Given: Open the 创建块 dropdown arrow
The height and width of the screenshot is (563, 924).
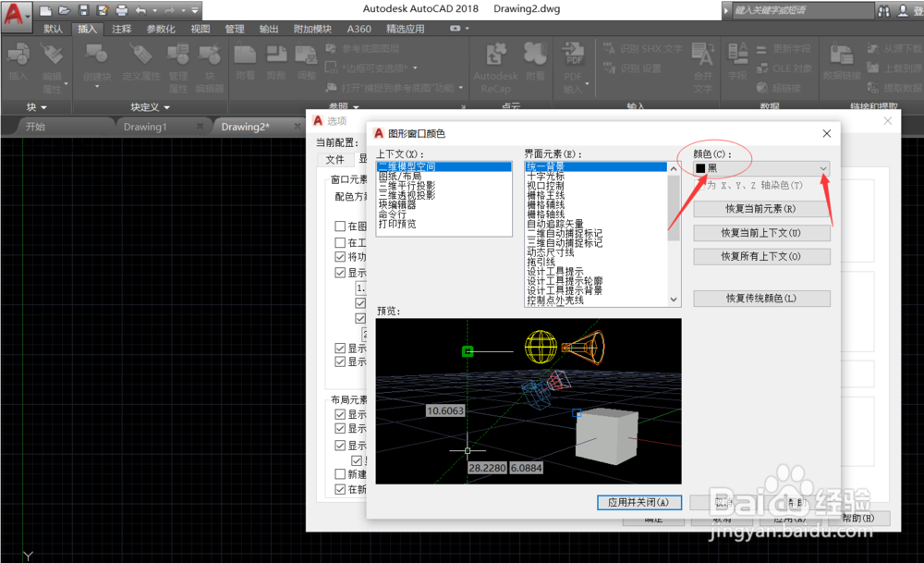Looking at the screenshot, I should pyautogui.click(x=97, y=87).
